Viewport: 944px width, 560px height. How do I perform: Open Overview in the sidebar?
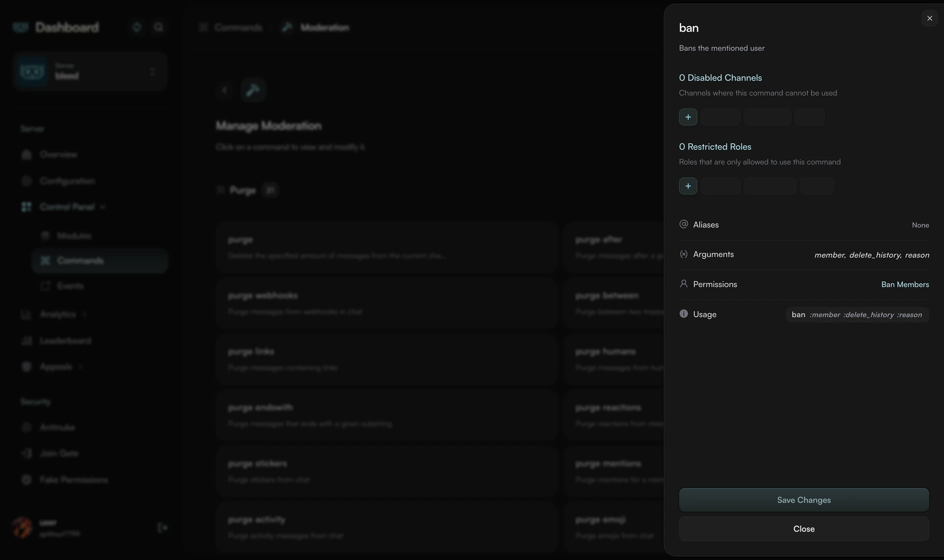[x=58, y=155]
